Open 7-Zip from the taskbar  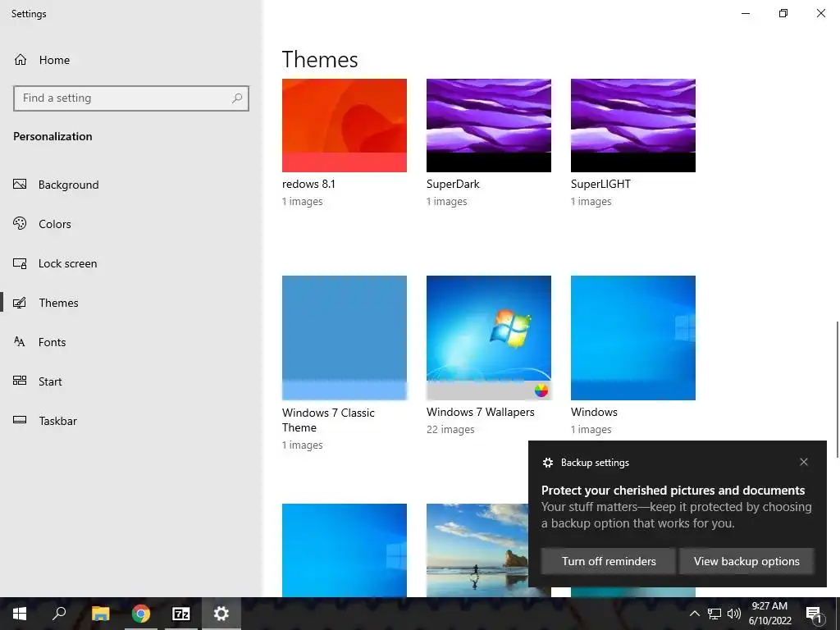pos(181,614)
